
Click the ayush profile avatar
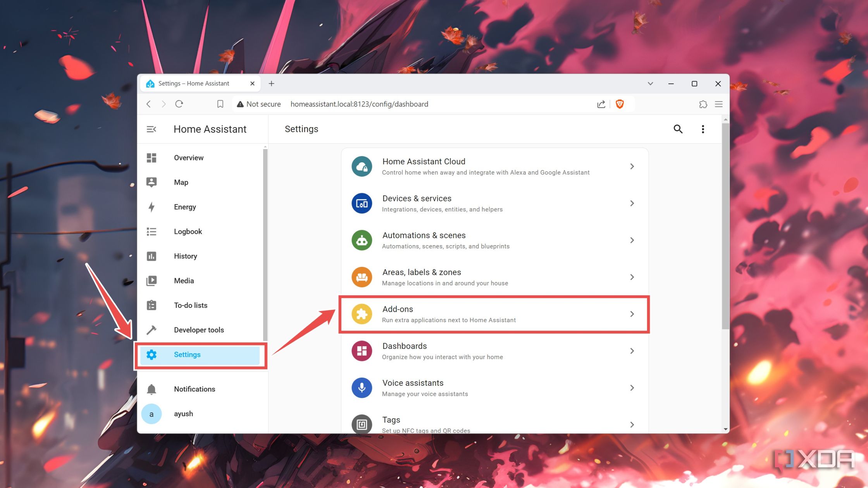(152, 414)
